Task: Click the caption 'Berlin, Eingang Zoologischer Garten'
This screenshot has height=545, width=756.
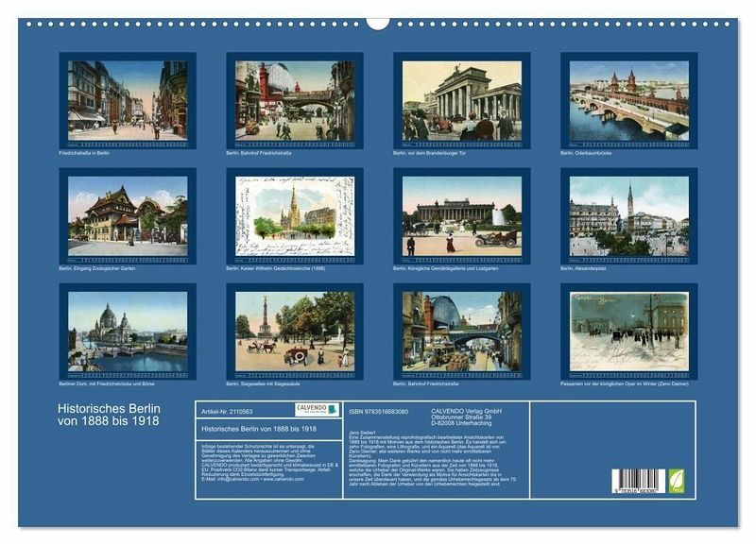Action: pyautogui.click(x=97, y=268)
